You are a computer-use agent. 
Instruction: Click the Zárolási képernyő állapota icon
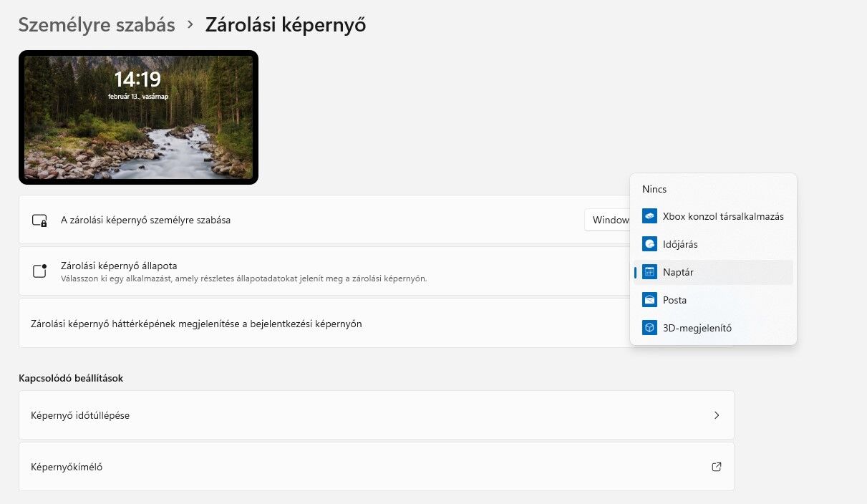click(39, 271)
